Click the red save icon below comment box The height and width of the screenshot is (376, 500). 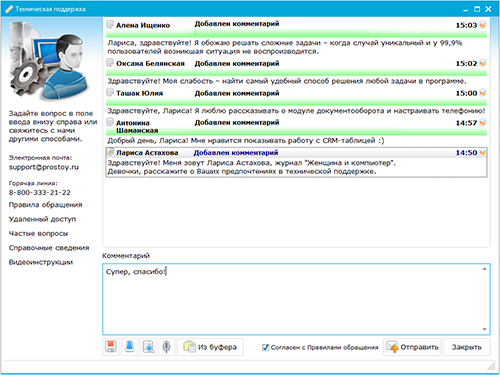point(111,347)
